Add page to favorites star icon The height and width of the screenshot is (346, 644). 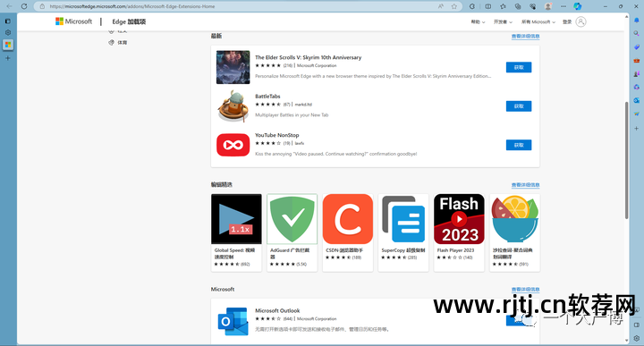pyautogui.click(x=454, y=6)
